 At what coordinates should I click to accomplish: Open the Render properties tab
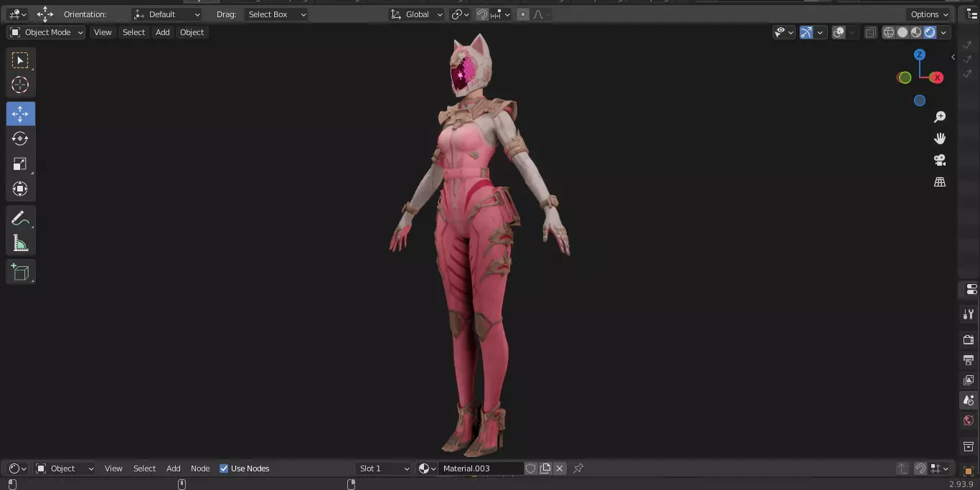969,339
